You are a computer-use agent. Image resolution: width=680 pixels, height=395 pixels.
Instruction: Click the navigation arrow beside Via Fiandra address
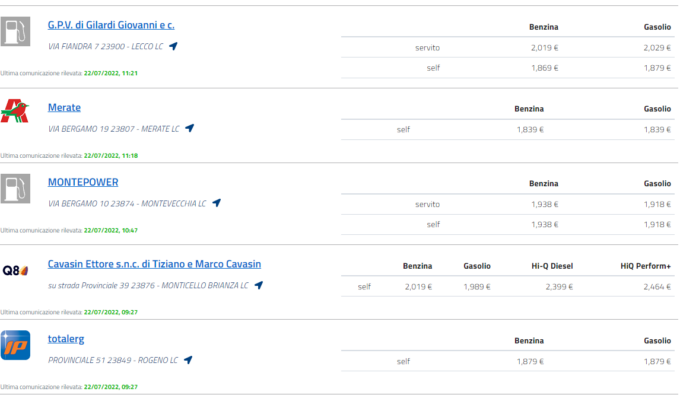[173, 46]
